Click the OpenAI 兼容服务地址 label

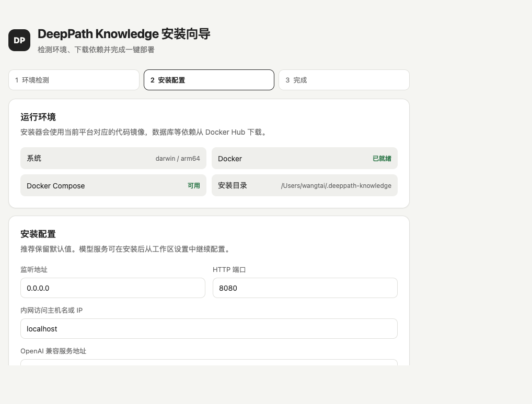(x=53, y=351)
